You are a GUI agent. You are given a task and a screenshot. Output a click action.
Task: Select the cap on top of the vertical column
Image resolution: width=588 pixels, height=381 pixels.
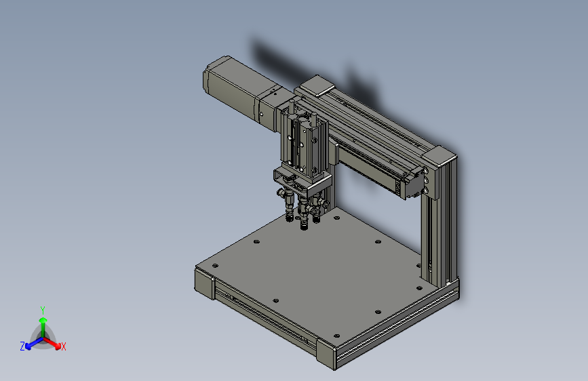[x=439, y=156]
